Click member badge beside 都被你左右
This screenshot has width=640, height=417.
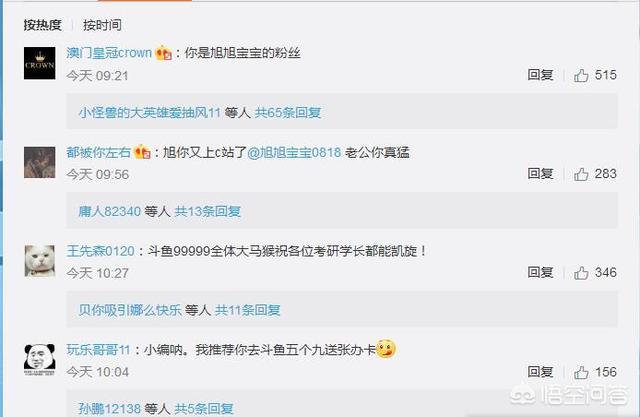[x=142, y=152]
